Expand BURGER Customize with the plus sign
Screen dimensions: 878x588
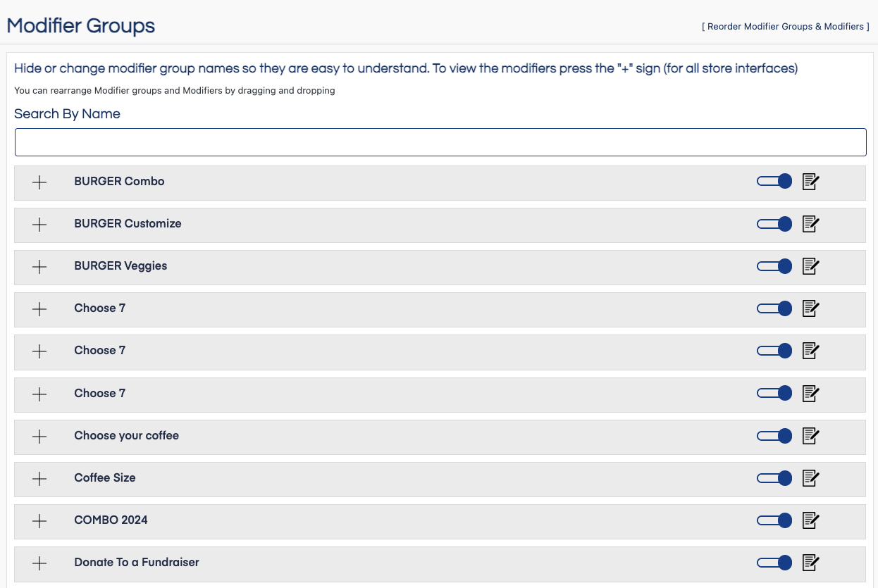click(39, 225)
